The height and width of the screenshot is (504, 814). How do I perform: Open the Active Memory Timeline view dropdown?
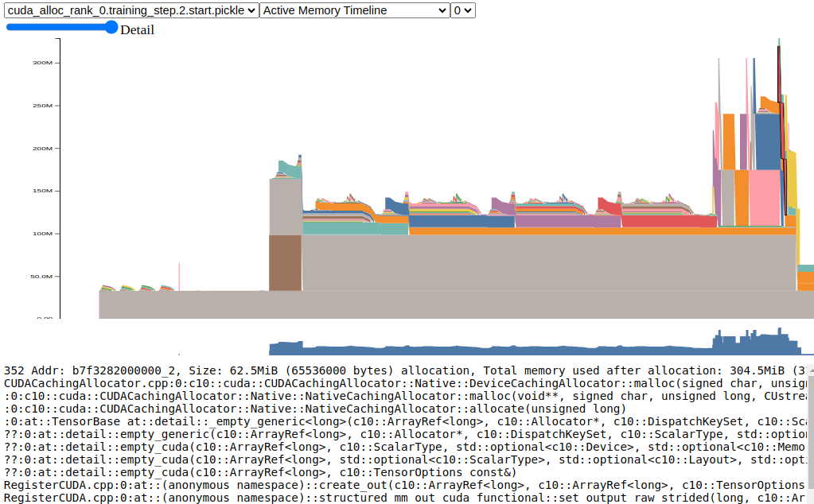pyautogui.click(x=355, y=10)
